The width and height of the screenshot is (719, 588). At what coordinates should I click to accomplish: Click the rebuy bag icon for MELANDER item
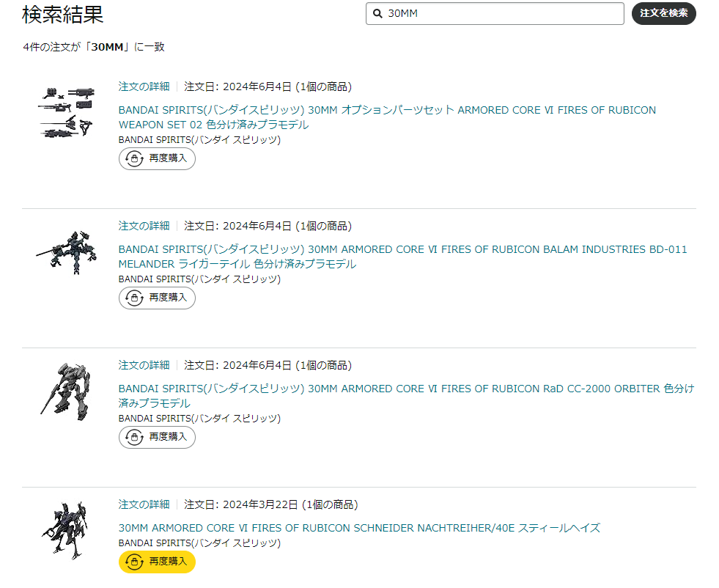click(x=134, y=298)
